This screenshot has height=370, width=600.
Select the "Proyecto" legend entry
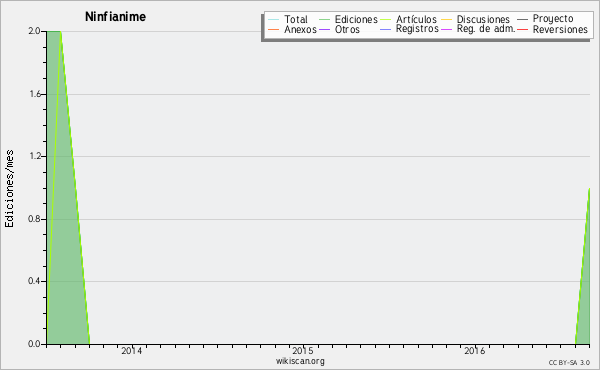[x=553, y=19]
